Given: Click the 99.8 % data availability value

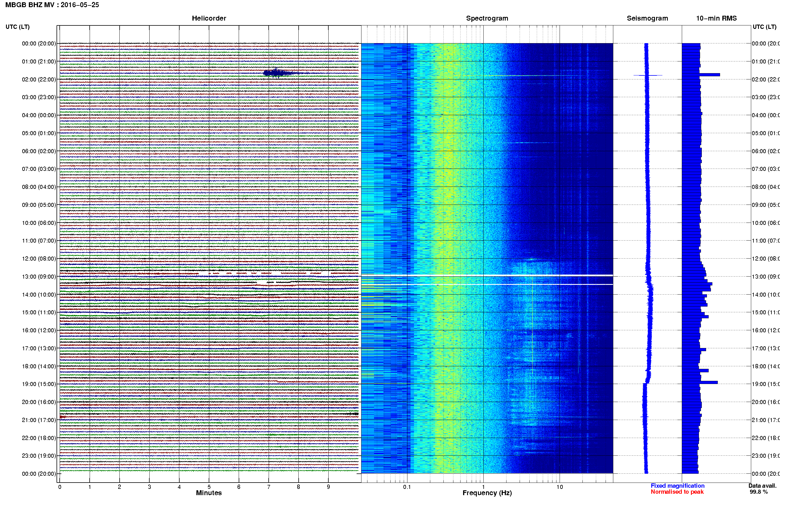Looking at the screenshot, I should pos(759,492).
